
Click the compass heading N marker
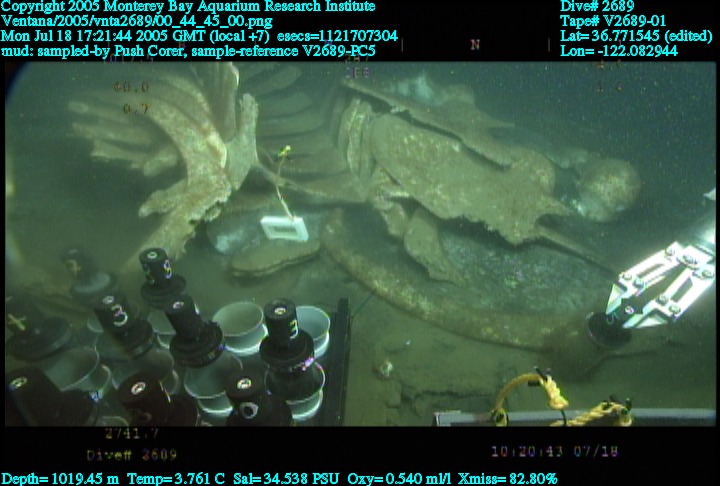point(475,45)
